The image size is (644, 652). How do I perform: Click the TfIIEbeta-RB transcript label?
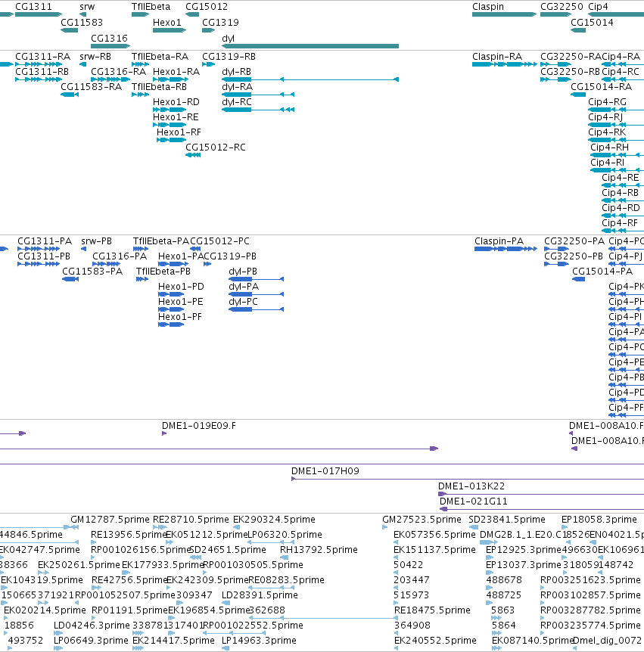160,87
